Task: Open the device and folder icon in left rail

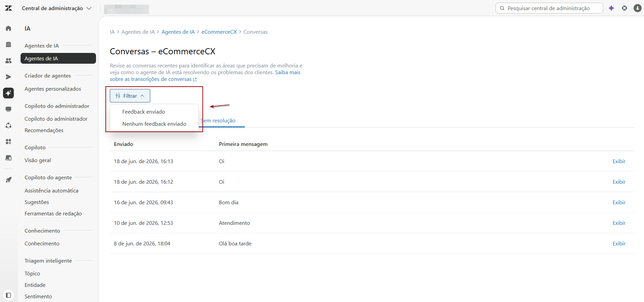Action: pos(8,158)
